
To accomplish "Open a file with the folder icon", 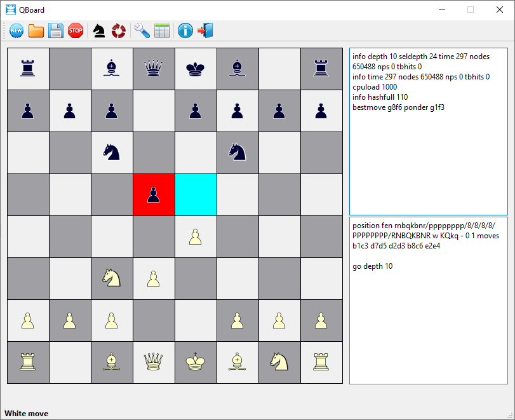I will point(36,31).
